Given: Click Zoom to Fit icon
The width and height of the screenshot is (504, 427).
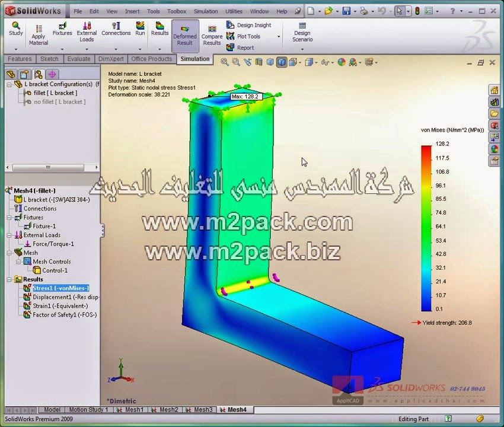Looking at the screenshot, I should (225, 62).
